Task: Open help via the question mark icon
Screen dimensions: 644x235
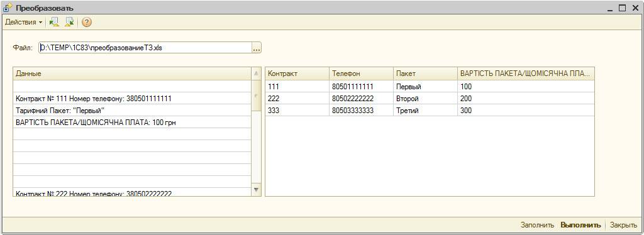Action: (x=86, y=22)
